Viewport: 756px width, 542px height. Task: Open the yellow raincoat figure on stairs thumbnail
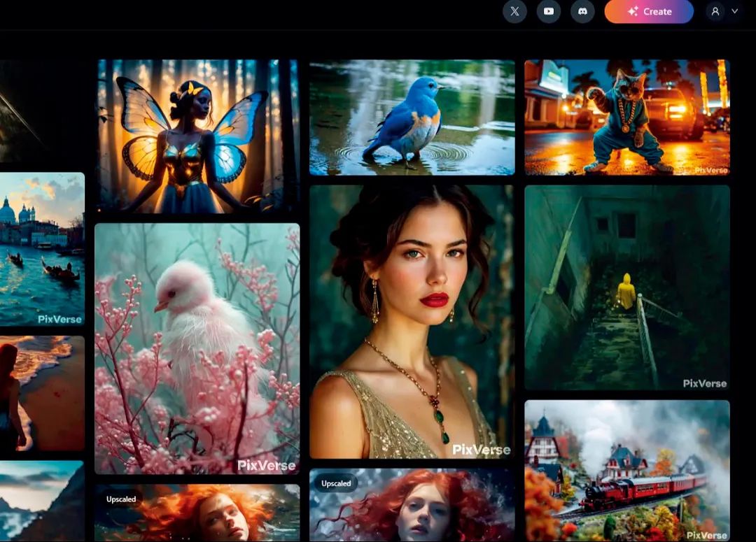[x=627, y=287]
